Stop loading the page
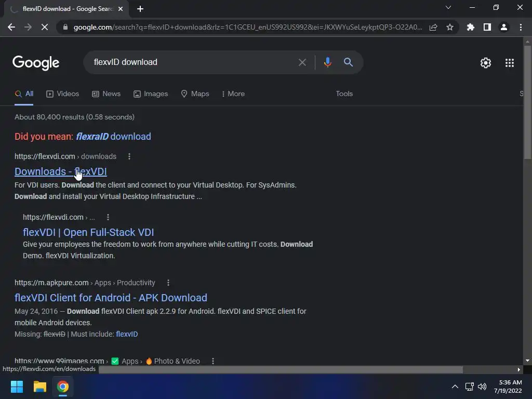 click(45, 27)
